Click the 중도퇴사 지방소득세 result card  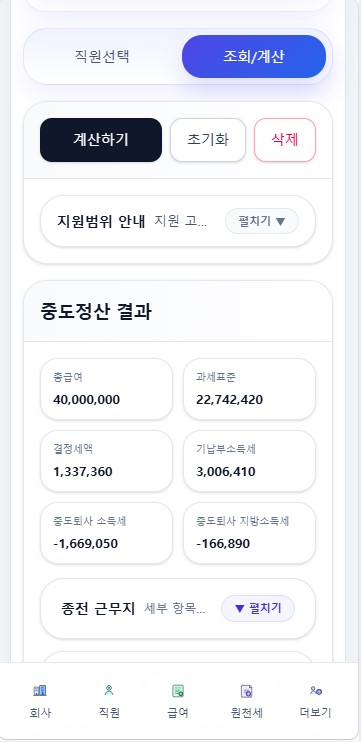click(x=249, y=533)
